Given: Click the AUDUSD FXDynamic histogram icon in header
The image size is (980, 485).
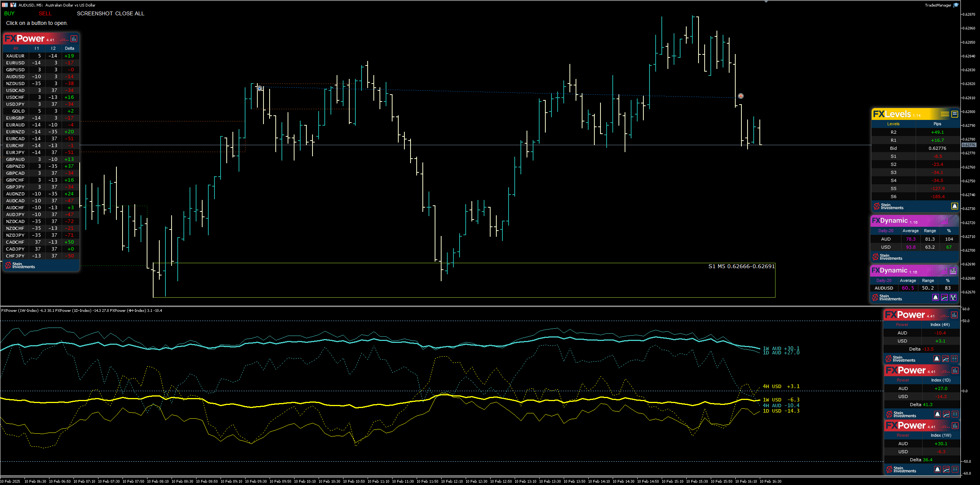Looking at the screenshot, I should point(953,271).
